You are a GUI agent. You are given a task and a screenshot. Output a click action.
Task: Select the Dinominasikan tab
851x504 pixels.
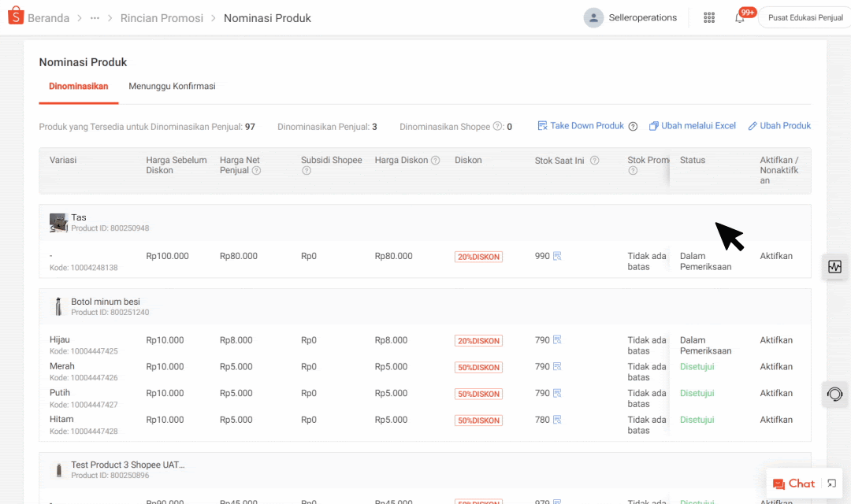coord(78,87)
